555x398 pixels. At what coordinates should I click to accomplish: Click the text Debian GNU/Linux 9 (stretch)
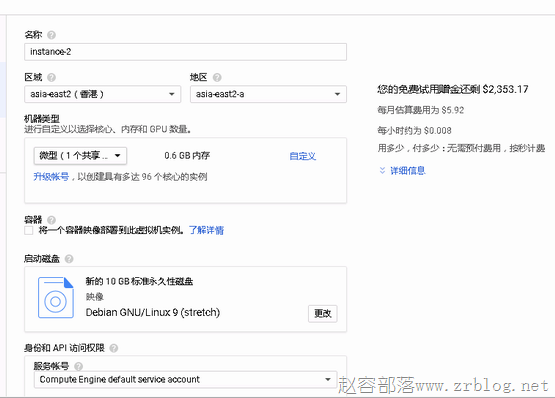click(153, 313)
